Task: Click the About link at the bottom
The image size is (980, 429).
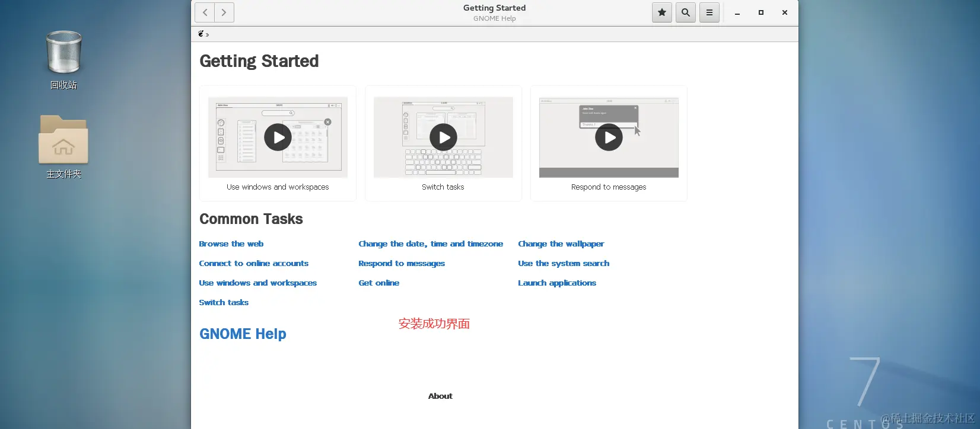Action: (x=440, y=396)
